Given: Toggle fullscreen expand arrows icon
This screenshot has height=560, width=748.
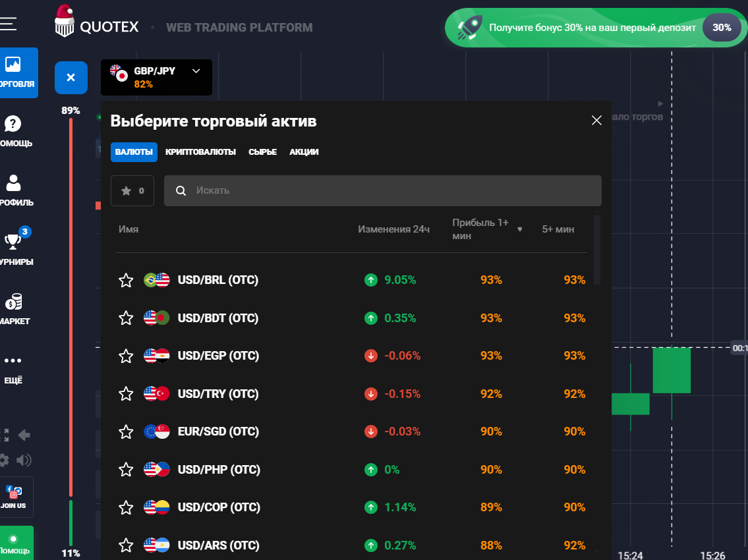Looking at the screenshot, I should point(5,435).
